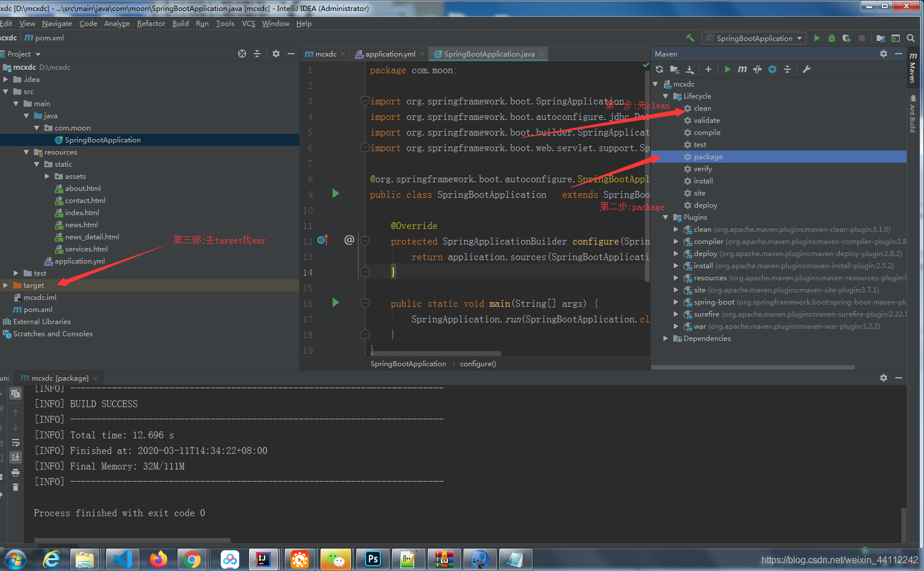Click the run gutter arrow beside class SpringBootApplication
This screenshot has height=571, width=924.
(335, 194)
